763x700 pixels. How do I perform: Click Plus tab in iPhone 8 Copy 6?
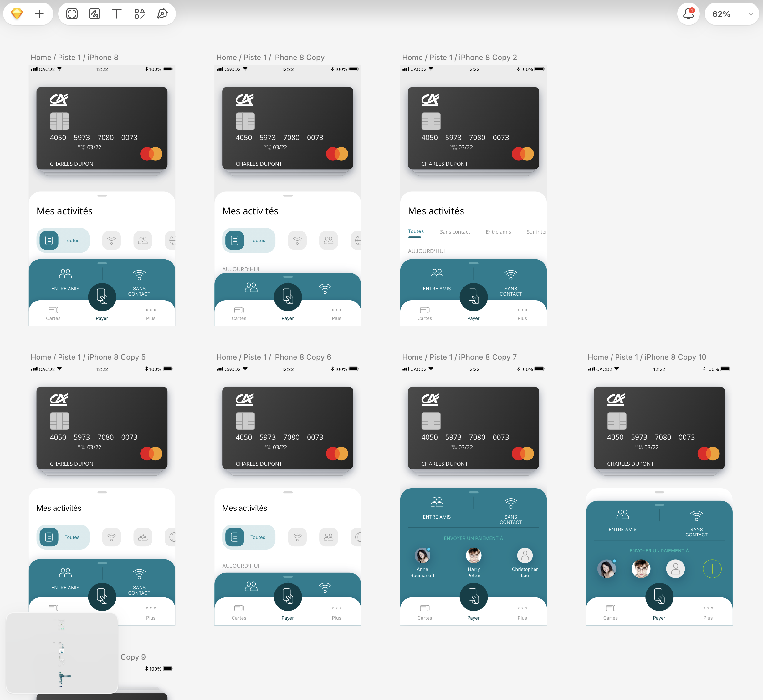[x=336, y=613]
